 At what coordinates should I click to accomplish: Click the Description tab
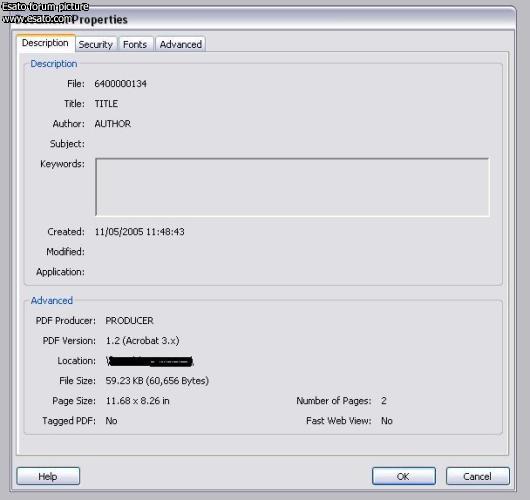click(x=45, y=43)
